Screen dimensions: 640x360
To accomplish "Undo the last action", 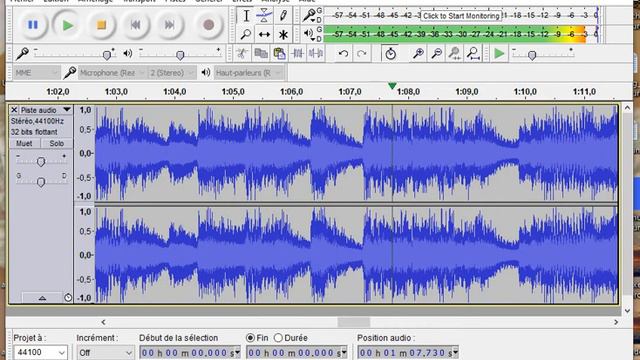I will (x=343, y=53).
